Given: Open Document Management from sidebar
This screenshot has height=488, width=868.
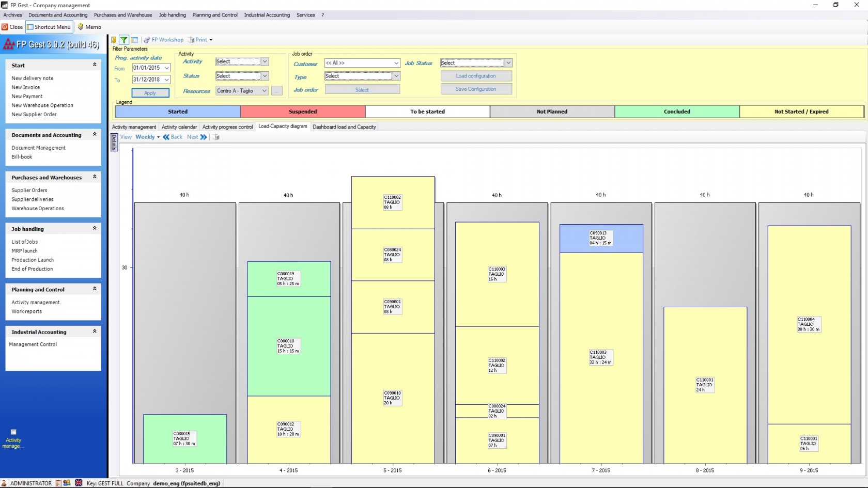Looking at the screenshot, I should pos(39,148).
